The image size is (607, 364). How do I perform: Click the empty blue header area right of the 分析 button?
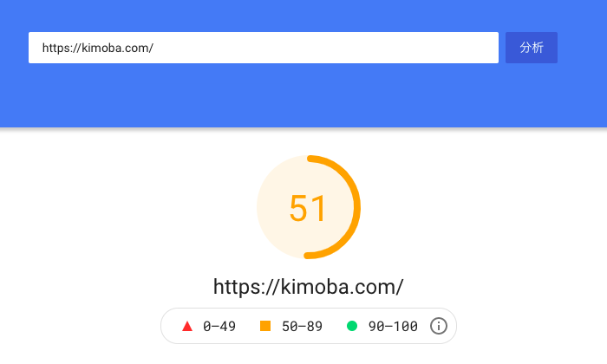tap(582, 48)
